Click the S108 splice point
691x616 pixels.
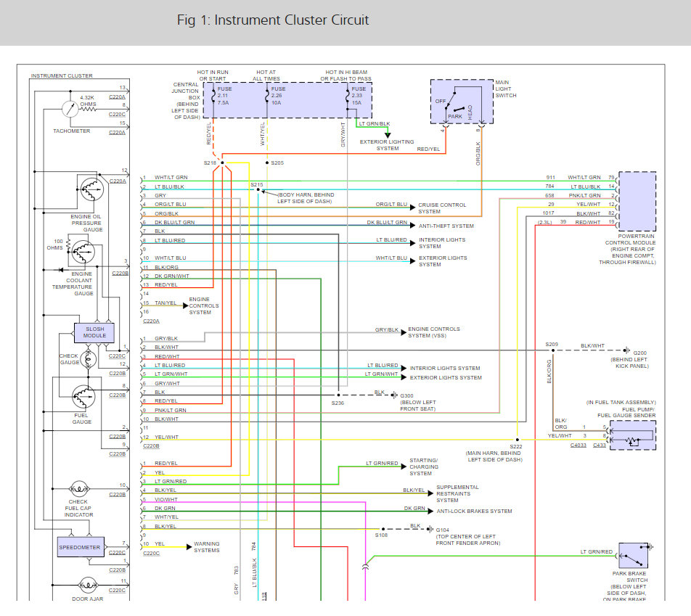383,529
